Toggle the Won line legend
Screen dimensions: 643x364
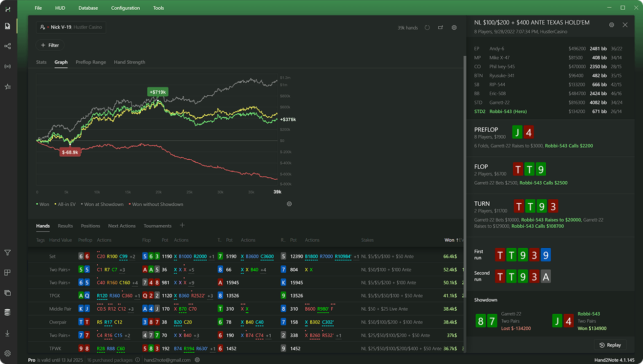pos(43,204)
